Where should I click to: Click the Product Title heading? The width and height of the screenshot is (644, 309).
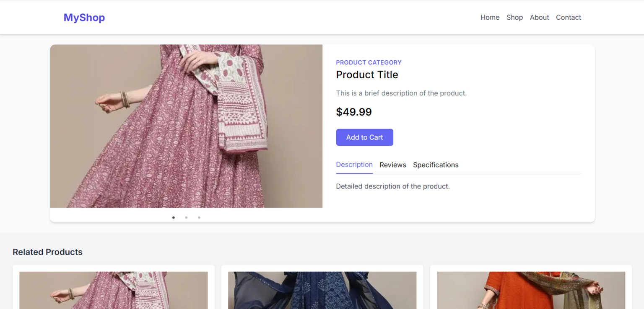click(367, 75)
